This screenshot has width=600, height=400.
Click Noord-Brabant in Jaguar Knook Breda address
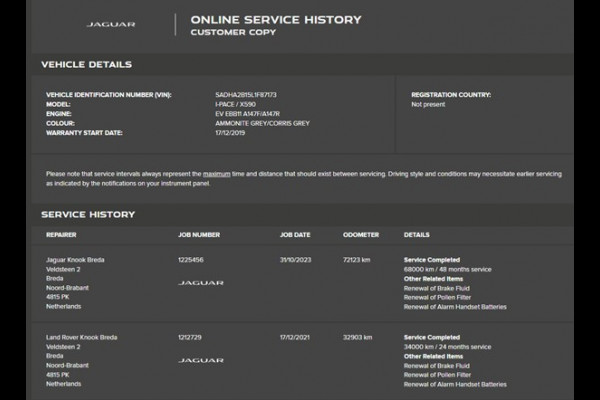[67, 288]
